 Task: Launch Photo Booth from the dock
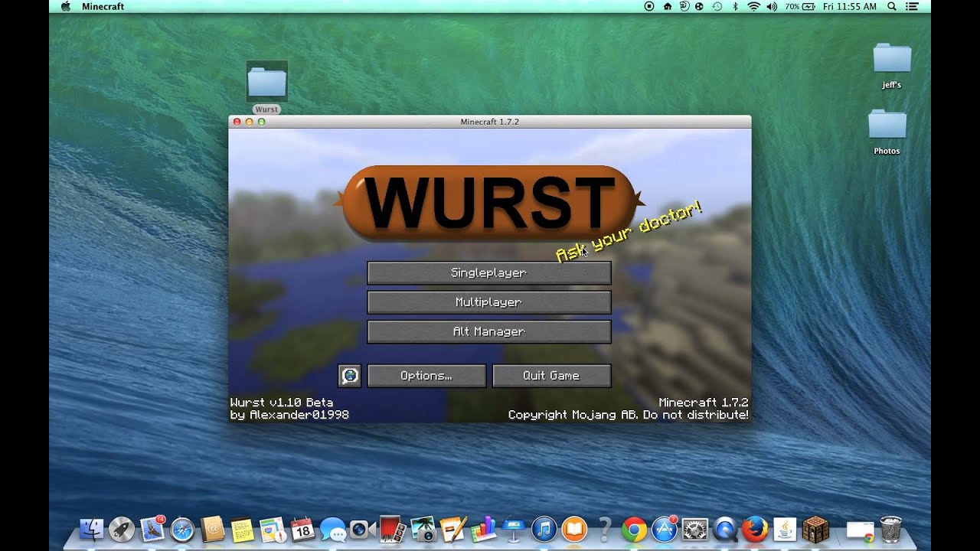[393, 529]
